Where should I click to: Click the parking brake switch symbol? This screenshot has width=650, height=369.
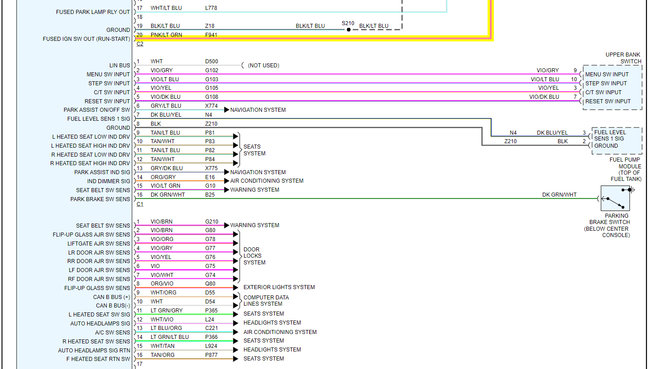616,198
